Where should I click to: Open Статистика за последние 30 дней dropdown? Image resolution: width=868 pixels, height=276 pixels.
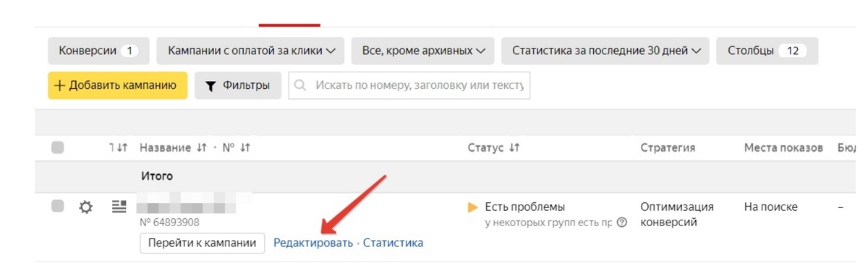click(605, 51)
